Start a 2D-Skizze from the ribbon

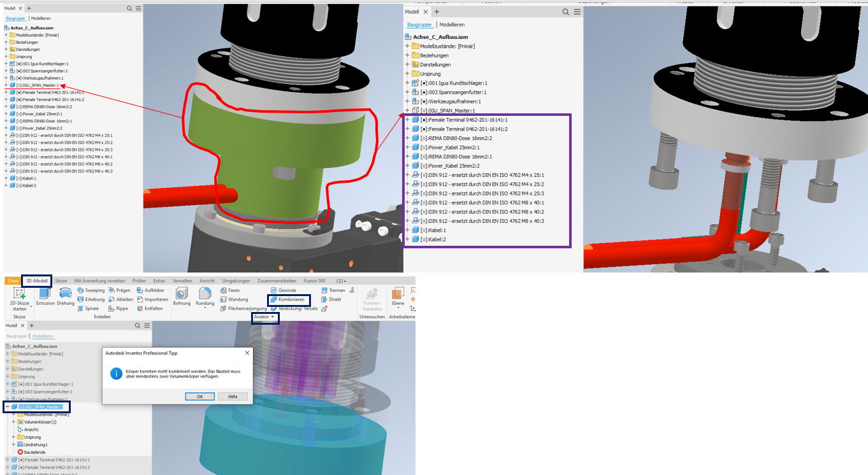pos(20,299)
